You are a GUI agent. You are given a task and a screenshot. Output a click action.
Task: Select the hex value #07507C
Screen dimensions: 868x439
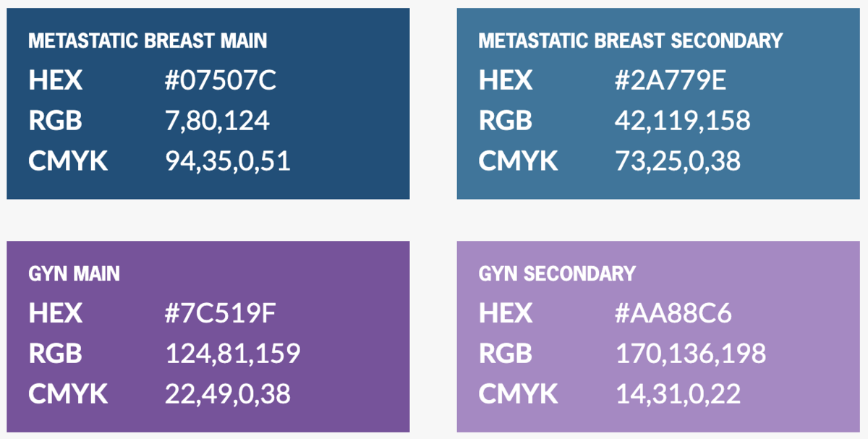pyautogui.click(x=221, y=81)
